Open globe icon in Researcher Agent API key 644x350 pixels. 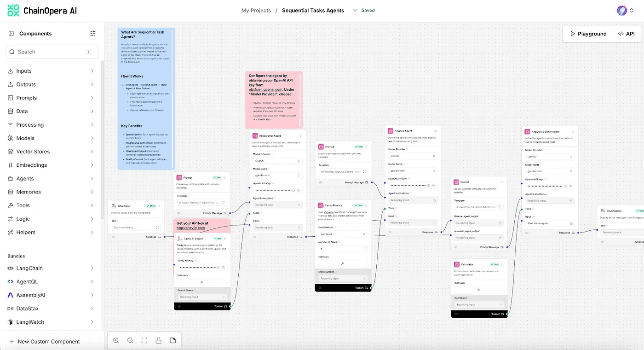tap(293, 190)
